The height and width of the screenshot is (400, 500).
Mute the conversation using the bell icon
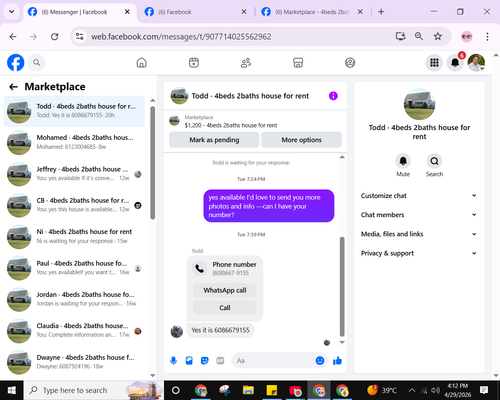pyautogui.click(x=403, y=161)
